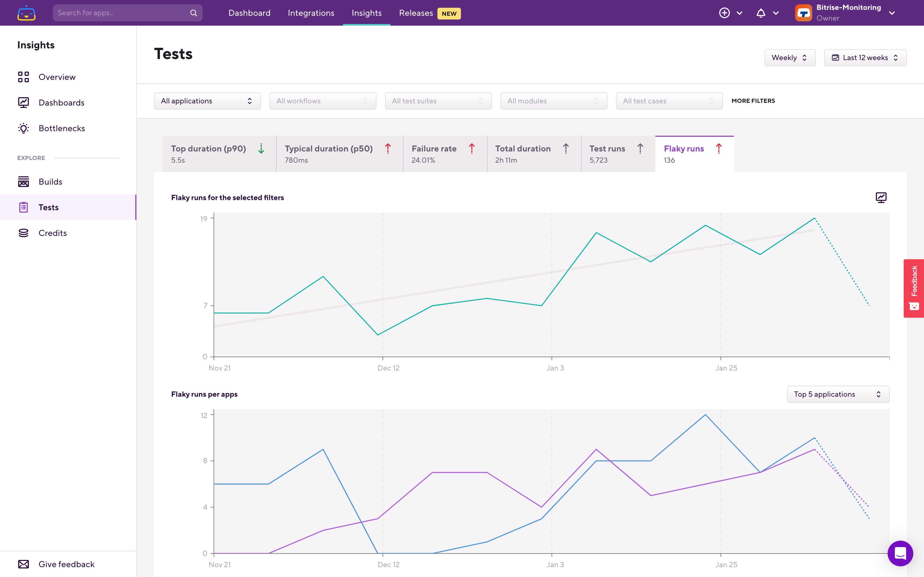Click the Bottlenecks icon in sidebar
The width and height of the screenshot is (924, 577).
23,128
